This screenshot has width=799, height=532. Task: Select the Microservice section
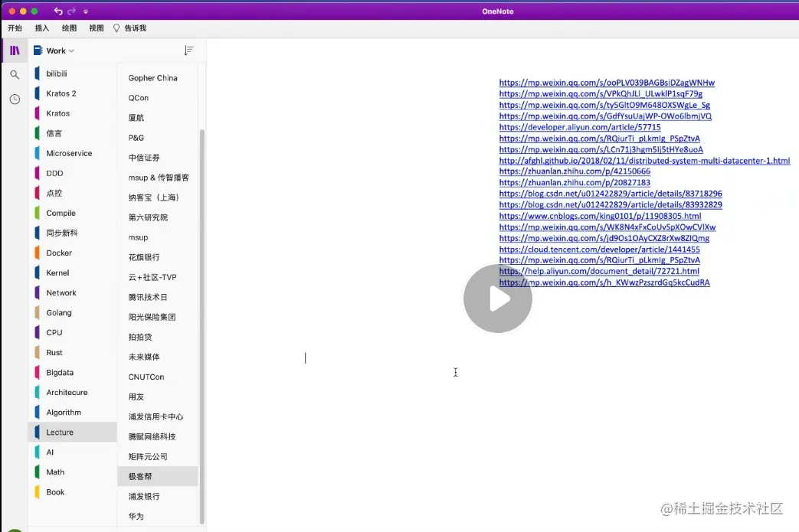tap(72, 153)
